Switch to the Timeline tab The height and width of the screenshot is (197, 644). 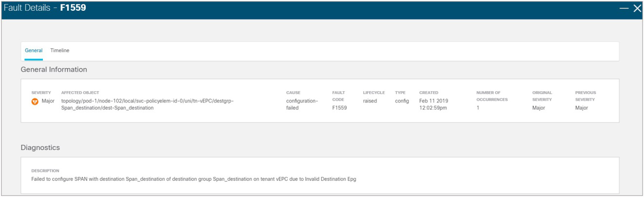pos(60,50)
